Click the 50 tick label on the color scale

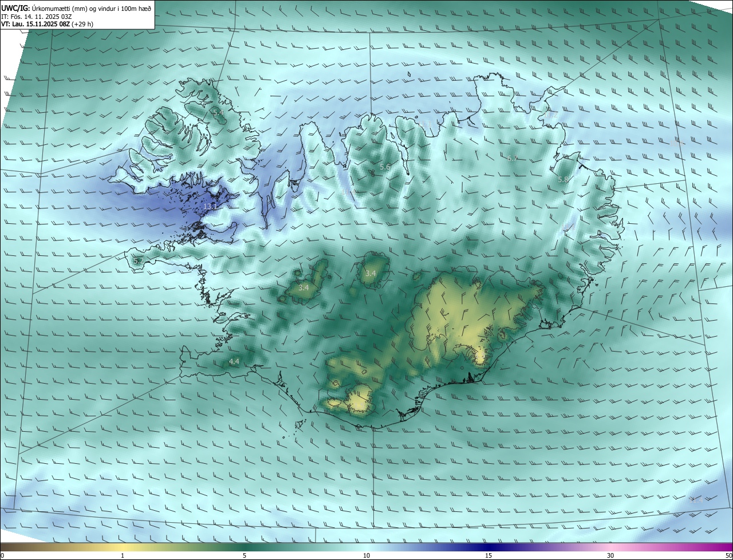(x=728, y=555)
